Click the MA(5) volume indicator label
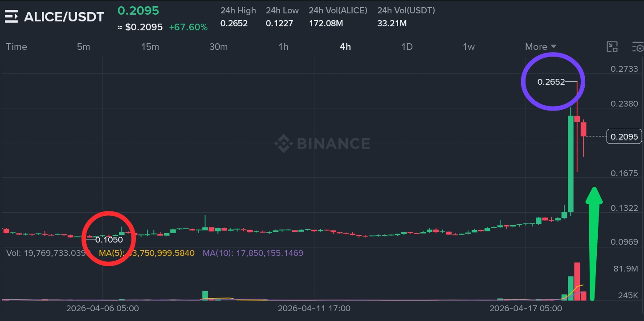 click(x=147, y=253)
